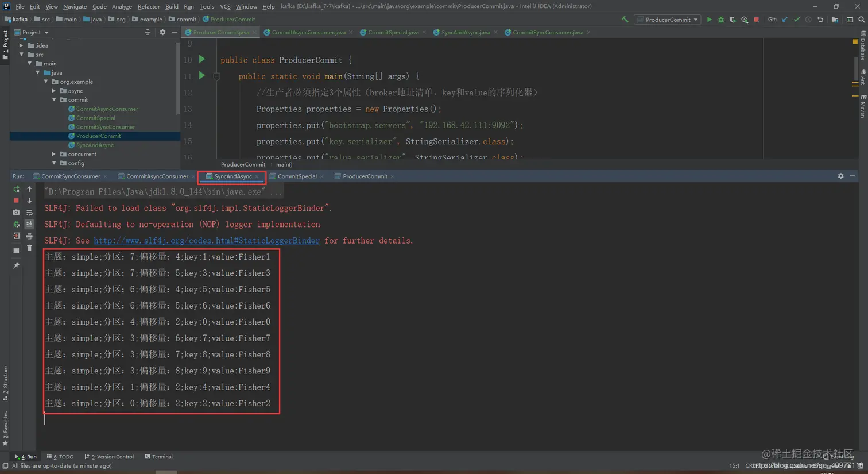This screenshot has height=474, width=868.
Task: Rerun SyncAndAsync in Run panel
Action: click(16, 189)
